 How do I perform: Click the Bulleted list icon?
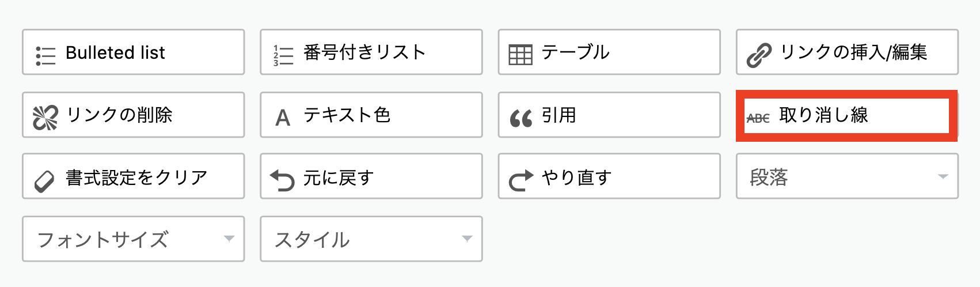tap(45, 56)
